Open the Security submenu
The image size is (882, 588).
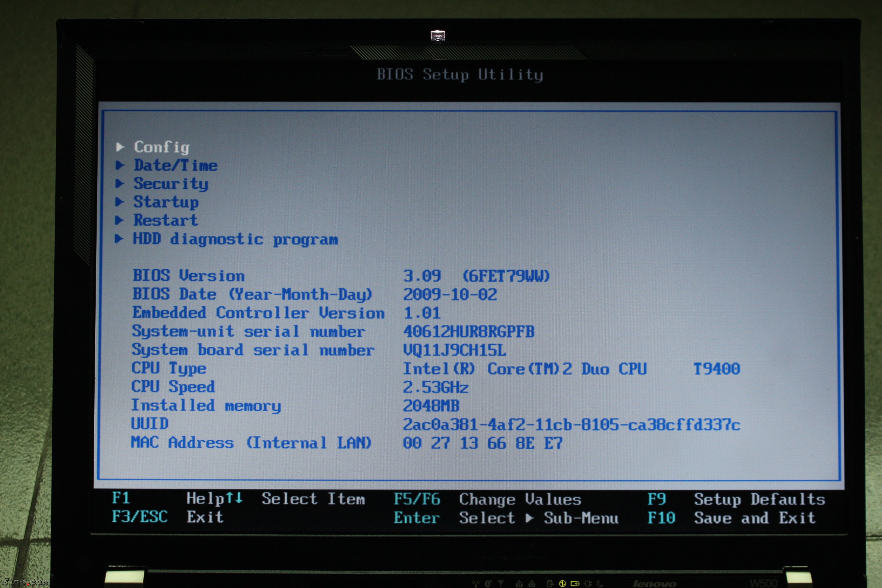click(171, 184)
